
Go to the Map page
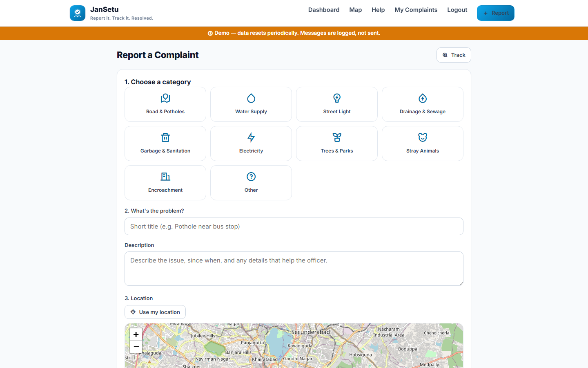point(356,10)
